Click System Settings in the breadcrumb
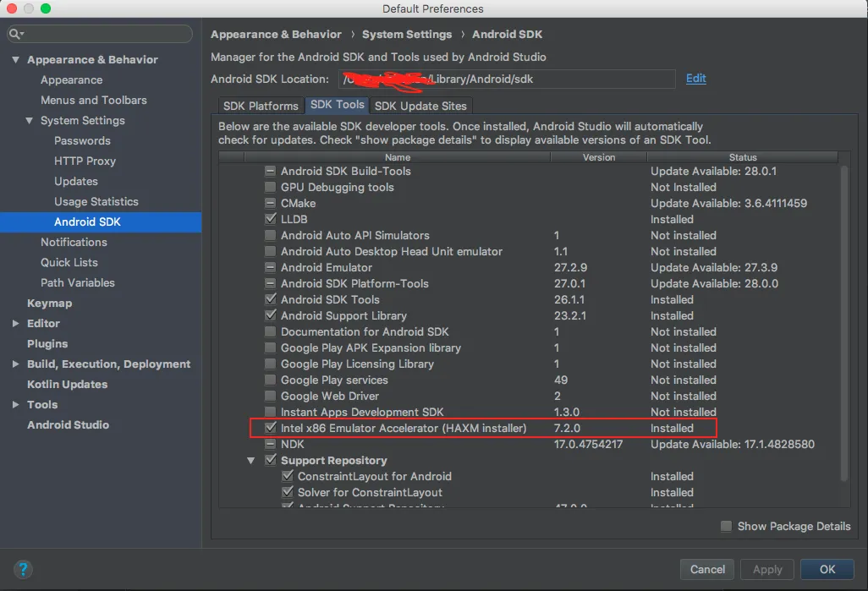 [x=407, y=35]
